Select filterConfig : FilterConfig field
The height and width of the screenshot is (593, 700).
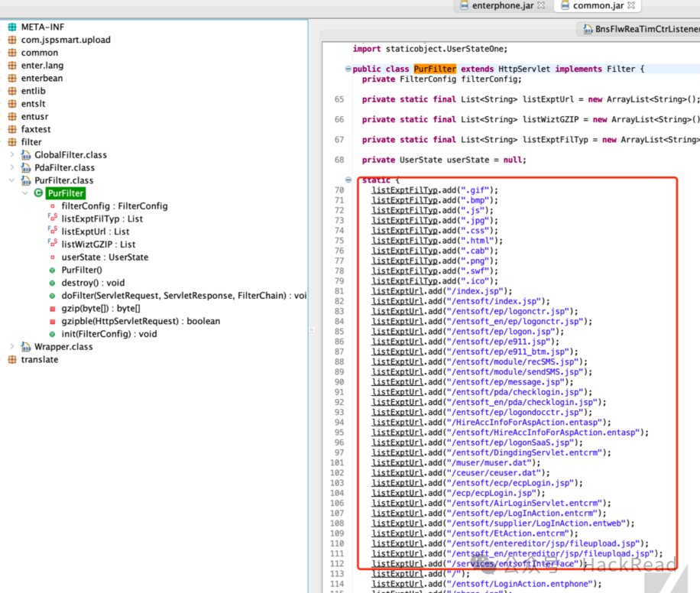click(115, 206)
